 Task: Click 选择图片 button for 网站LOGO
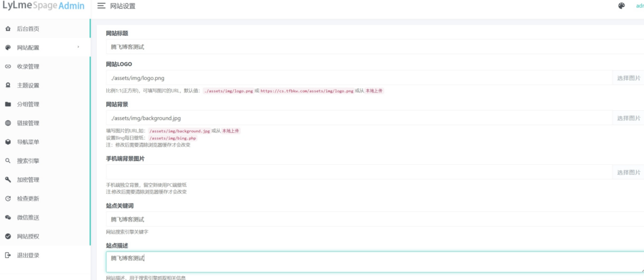point(628,78)
